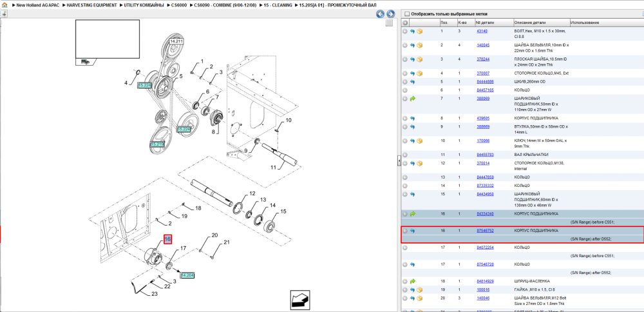The width and height of the screenshot is (644, 312).
Task: Select callout number 16 on diagram
Action: [x=167, y=239]
